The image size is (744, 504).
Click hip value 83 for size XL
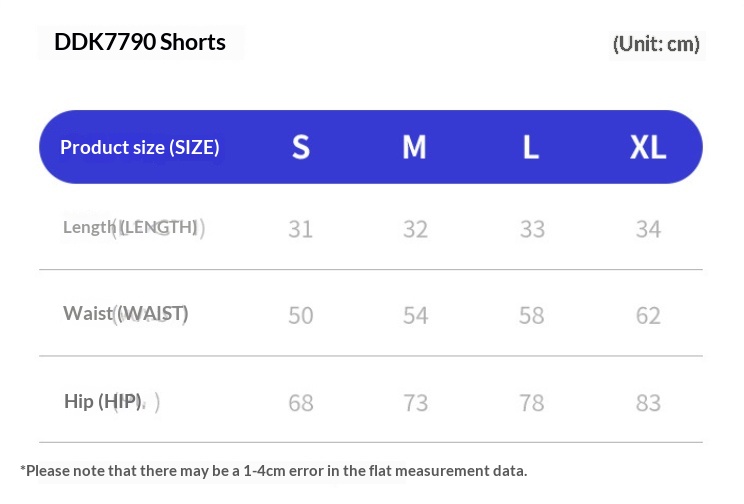click(x=648, y=403)
